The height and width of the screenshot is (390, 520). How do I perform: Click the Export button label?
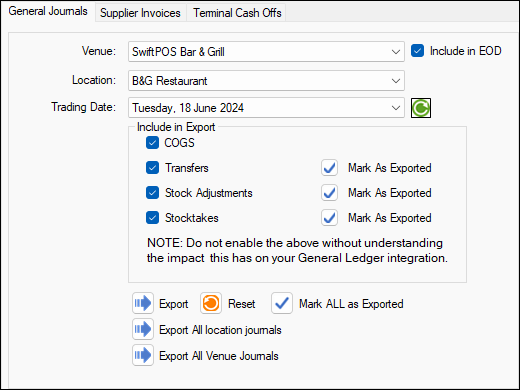(x=173, y=304)
